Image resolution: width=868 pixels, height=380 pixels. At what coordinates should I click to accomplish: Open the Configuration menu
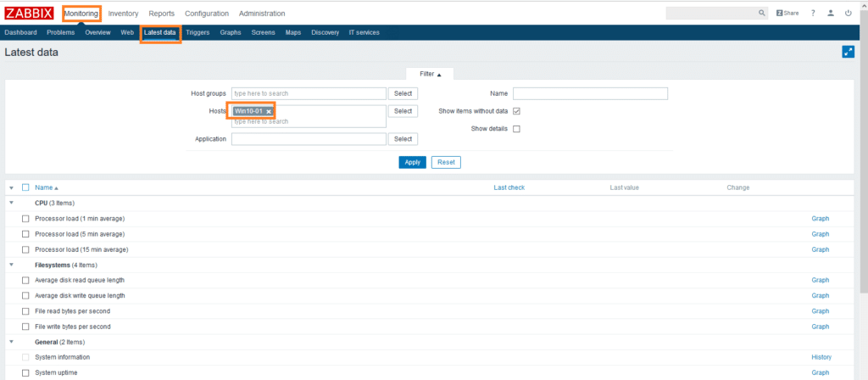[207, 14]
